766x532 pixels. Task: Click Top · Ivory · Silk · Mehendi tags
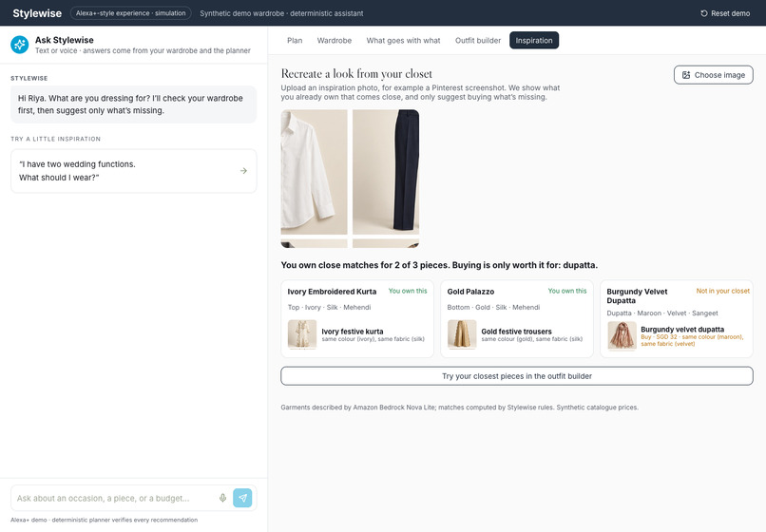[329, 307]
